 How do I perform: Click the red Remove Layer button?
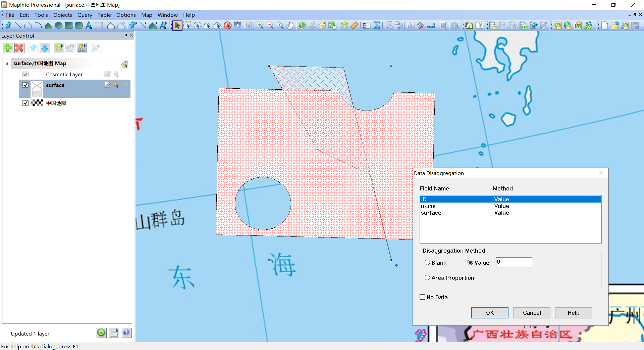point(19,48)
